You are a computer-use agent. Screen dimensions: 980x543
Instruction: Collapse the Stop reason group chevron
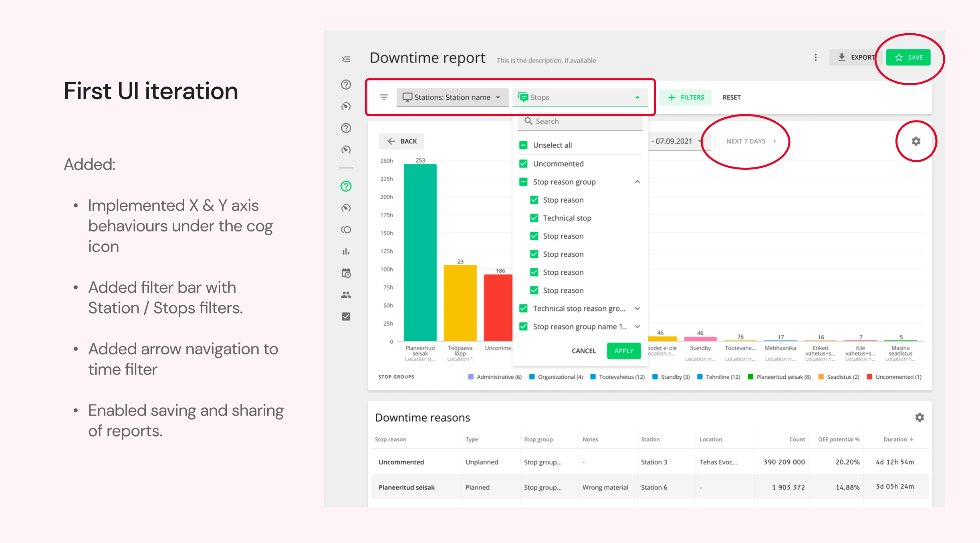point(637,182)
